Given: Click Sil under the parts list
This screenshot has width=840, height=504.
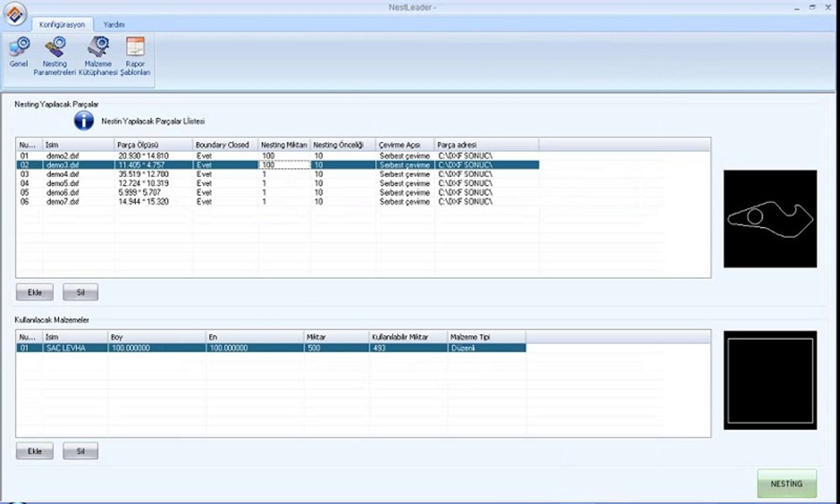Looking at the screenshot, I should (x=80, y=292).
